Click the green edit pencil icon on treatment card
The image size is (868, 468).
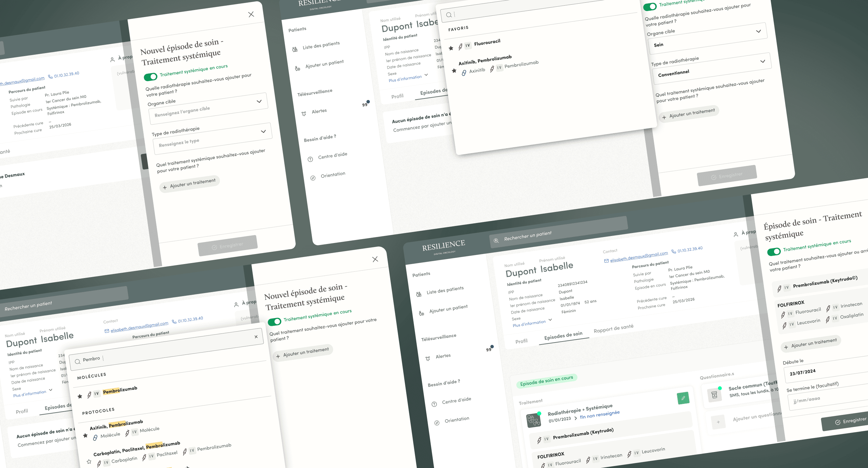click(683, 398)
